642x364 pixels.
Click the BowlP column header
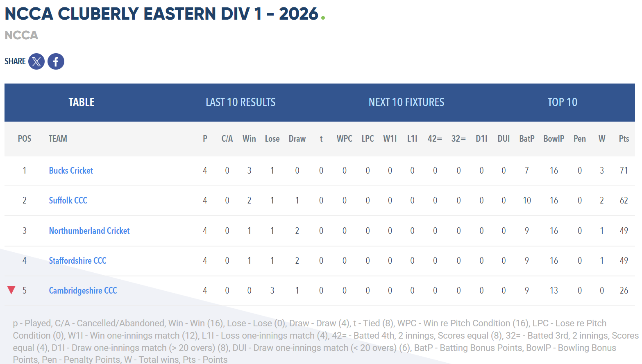[x=554, y=139]
